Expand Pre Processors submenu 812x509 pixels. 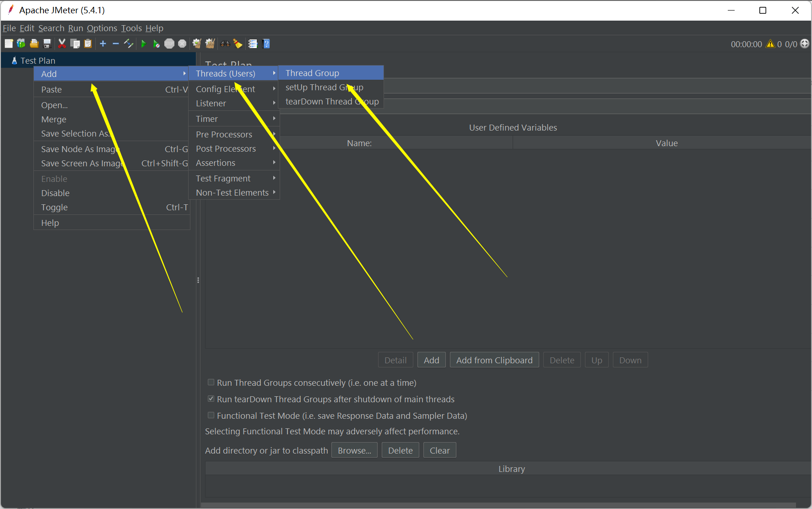point(234,134)
